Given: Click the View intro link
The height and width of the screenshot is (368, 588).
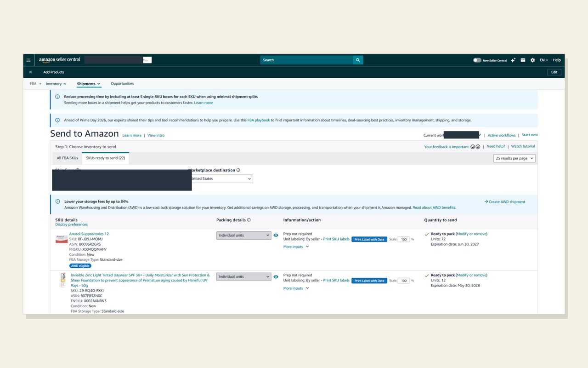Looking at the screenshot, I should click(x=156, y=136).
